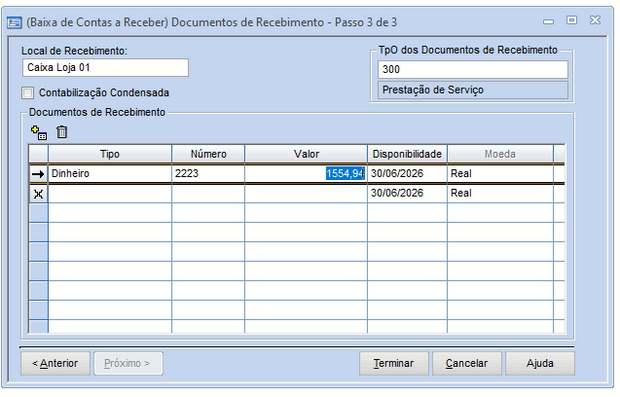Image resolution: width=620 pixels, height=397 pixels.
Task: Close the Baixa de Contas window
Action: tap(595, 20)
